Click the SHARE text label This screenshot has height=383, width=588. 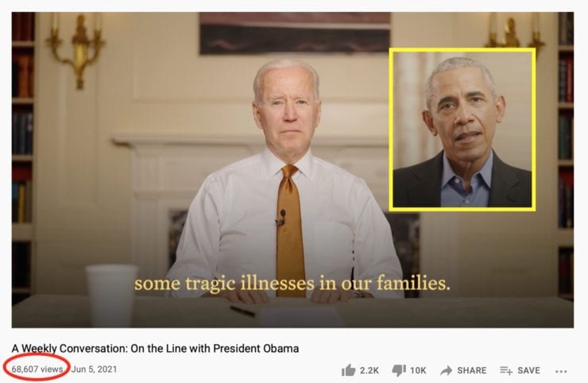[472, 370]
